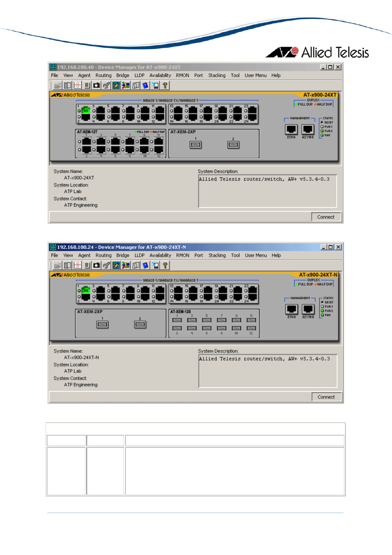Screen dimensions: 392x555
Task: Click the camera snapshot icon in the 192.168.100.40 window
Action: pos(97,86)
